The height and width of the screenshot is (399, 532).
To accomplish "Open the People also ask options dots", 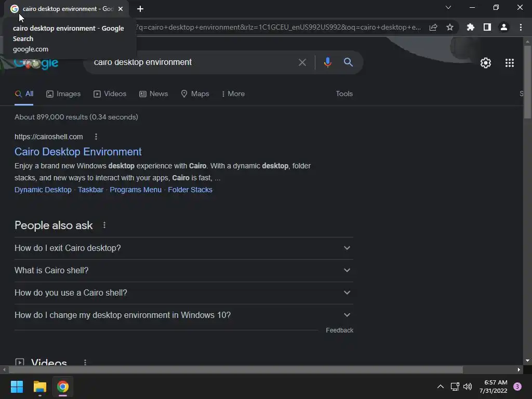I will point(104,225).
